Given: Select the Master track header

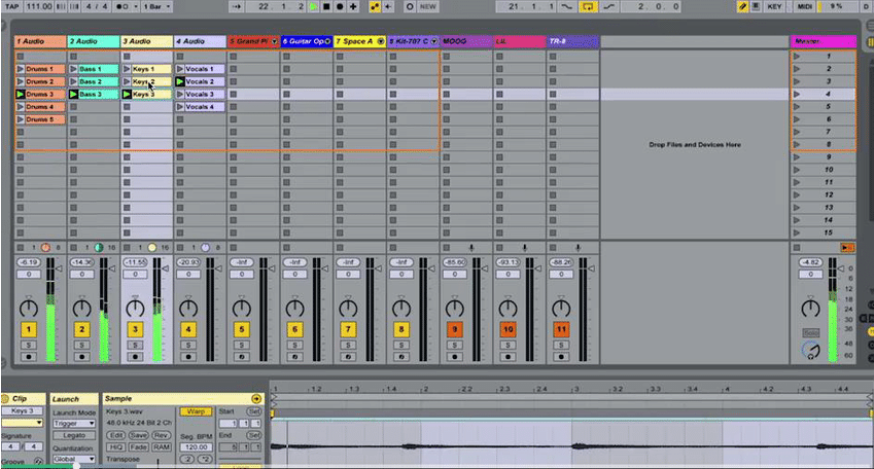Looking at the screenshot, I should click(x=823, y=41).
